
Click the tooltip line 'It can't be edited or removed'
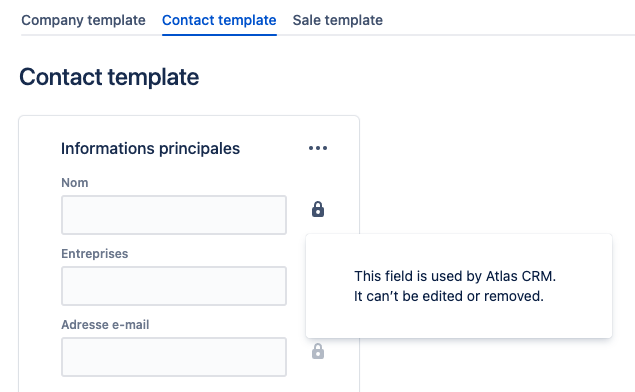(x=449, y=296)
